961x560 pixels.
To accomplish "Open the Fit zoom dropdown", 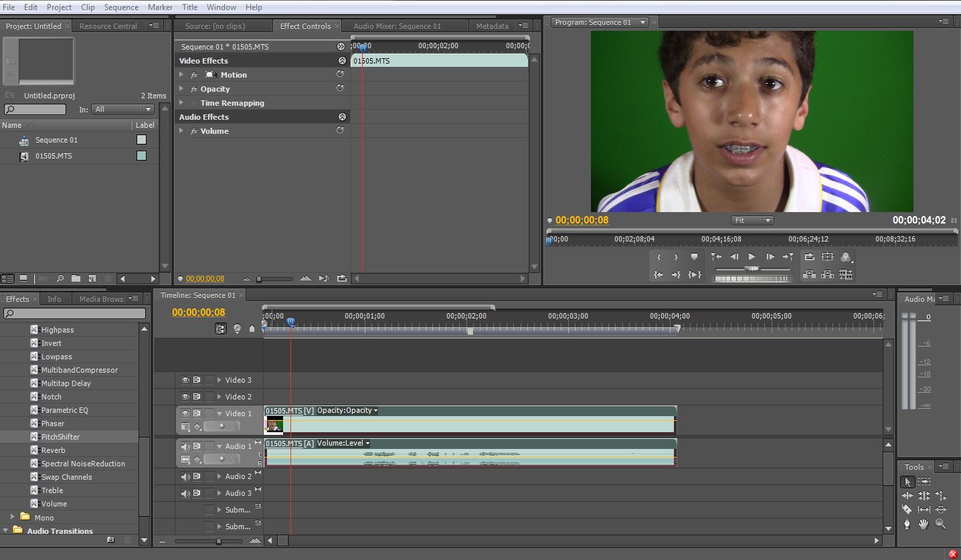I will (x=751, y=220).
